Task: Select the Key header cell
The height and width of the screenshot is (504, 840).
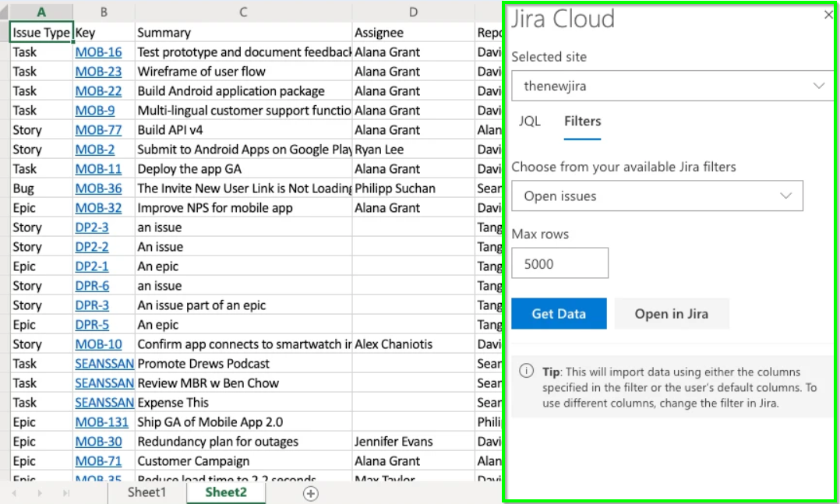Action: click(x=104, y=32)
